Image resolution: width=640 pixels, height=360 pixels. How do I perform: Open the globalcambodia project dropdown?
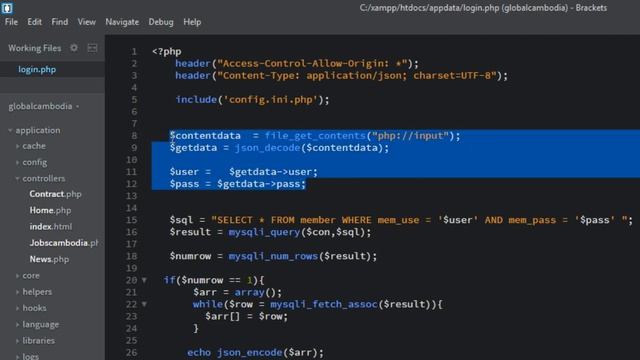click(44, 106)
